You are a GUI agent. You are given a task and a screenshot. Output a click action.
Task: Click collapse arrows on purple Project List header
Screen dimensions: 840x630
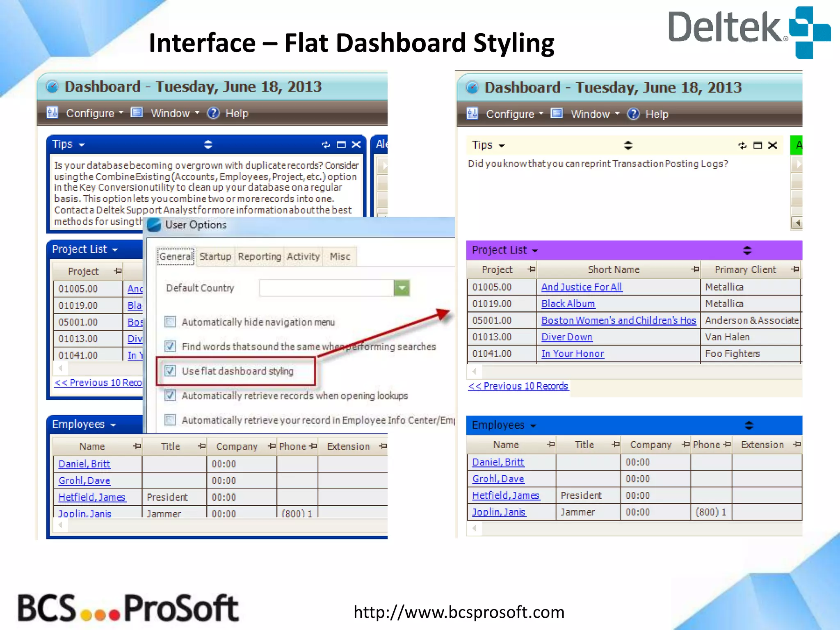[747, 250]
